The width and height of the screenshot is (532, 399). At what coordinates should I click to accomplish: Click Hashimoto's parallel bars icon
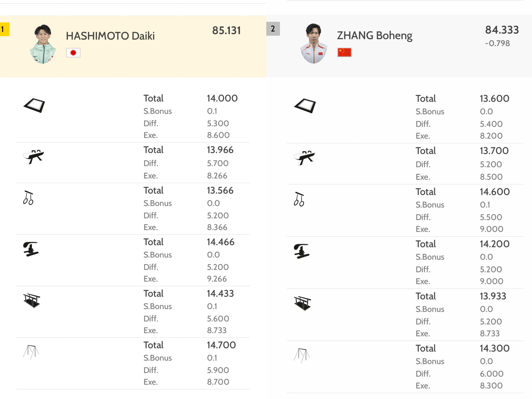tap(32, 301)
